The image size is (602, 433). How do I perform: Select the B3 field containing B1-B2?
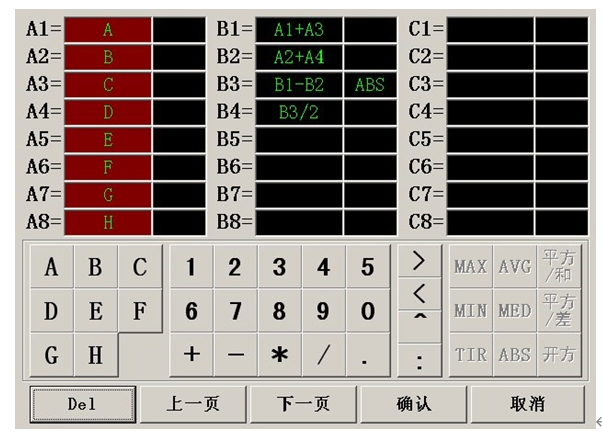click(x=299, y=85)
